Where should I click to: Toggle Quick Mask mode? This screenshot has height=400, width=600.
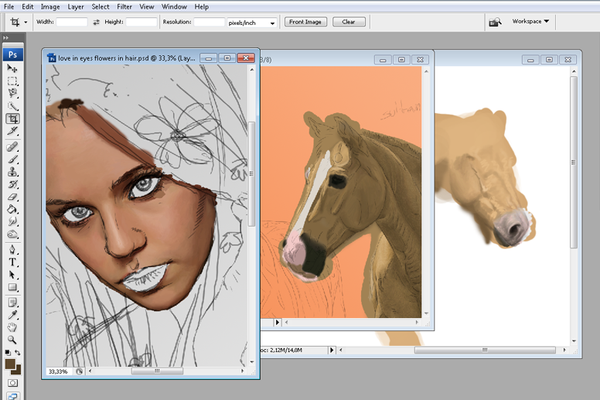click(13, 383)
